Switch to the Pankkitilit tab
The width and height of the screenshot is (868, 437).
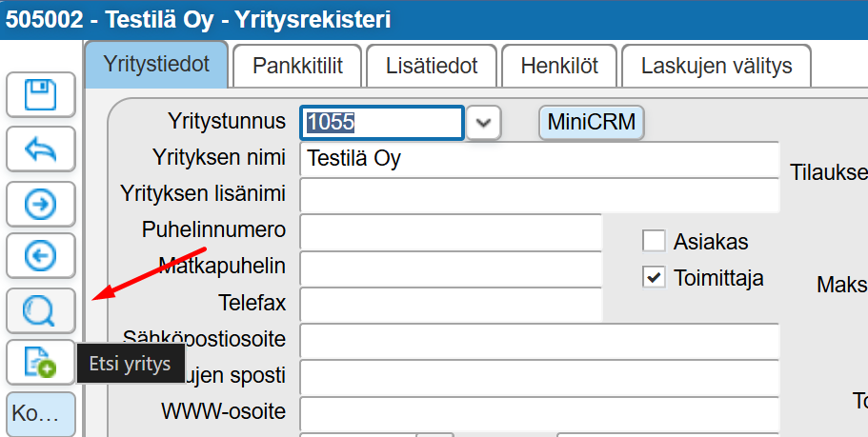point(297,67)
